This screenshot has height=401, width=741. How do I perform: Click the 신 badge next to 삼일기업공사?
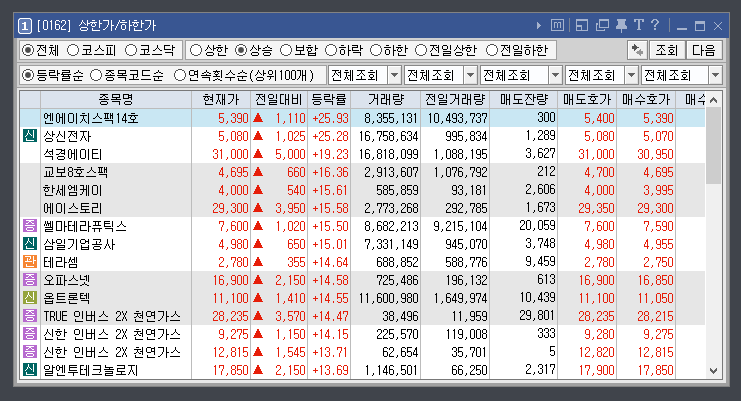(x=30, y=244)
